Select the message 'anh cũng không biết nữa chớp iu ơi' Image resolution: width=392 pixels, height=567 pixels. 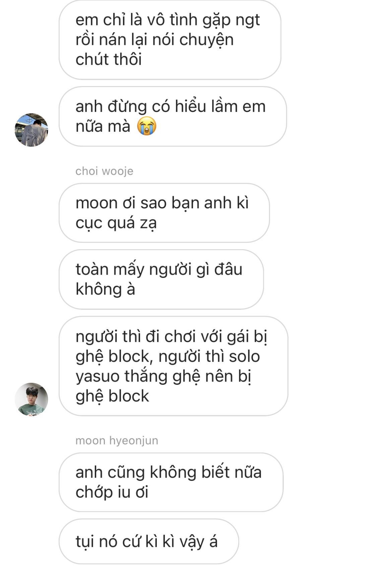[171, 482]
